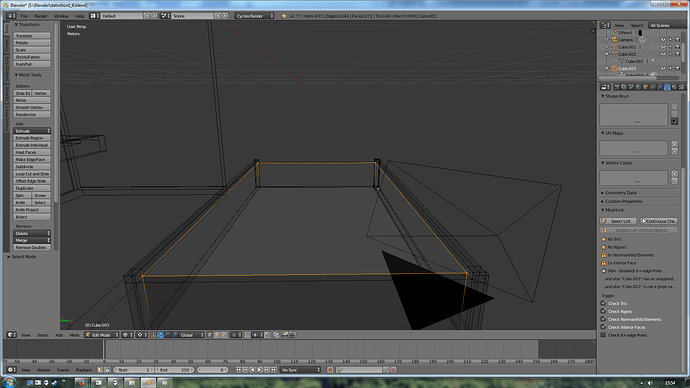Open the timeline editor type icon
Viewport: 690px width, 388px height.
(11, 370)
